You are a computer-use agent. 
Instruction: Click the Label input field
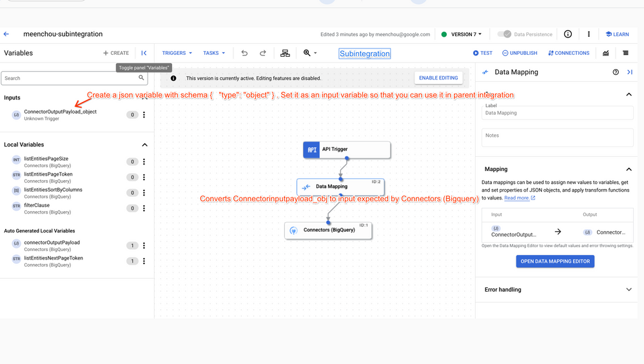pyautogui.click(x=558, y=113)
